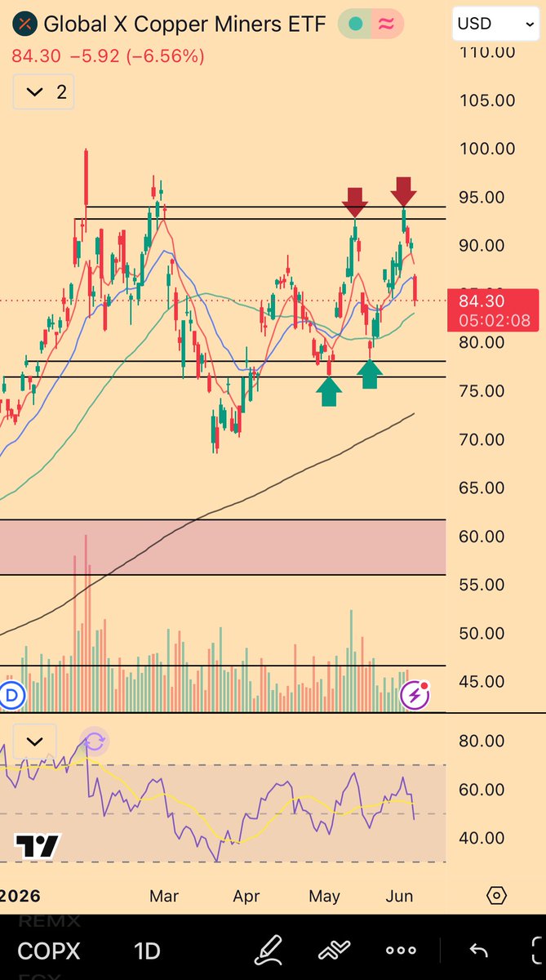Tap the Mar date axis label
Screen dimensions: 546x980
[163, 896]
